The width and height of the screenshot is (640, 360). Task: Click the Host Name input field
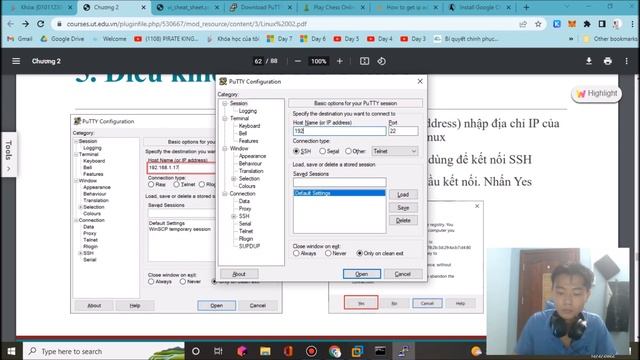tap(339, 131)
